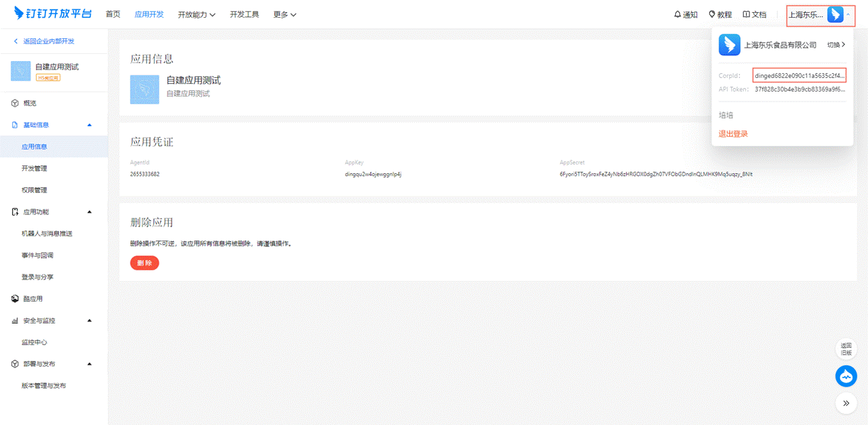Click 退出登录 to log out

pos(733,133)
